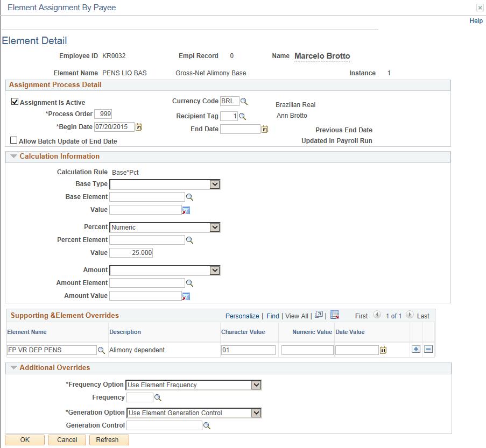This screenshot has width=486, height=448.
Task: Open the Currency Code lookup
Action: (245, 101)
